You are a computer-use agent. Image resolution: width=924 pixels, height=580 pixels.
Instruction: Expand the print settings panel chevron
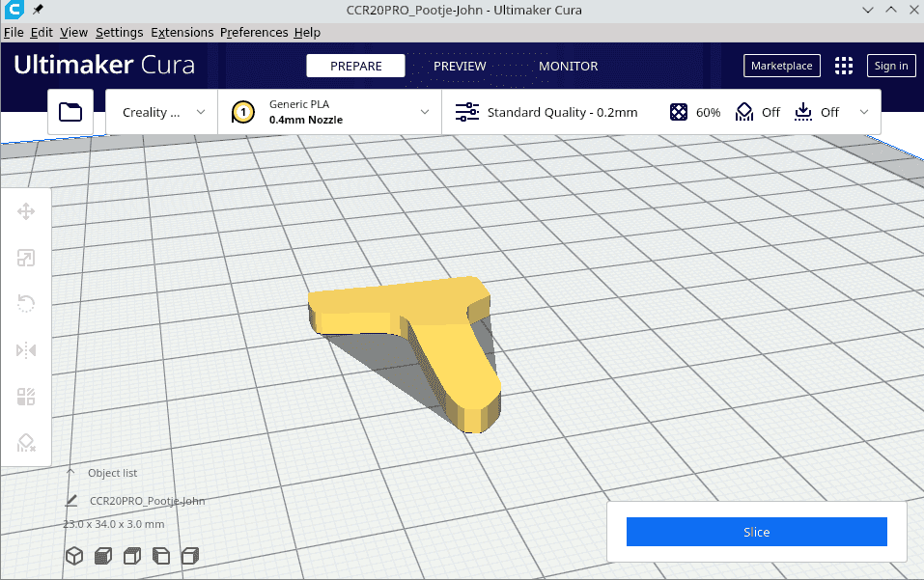coord(864,112)
